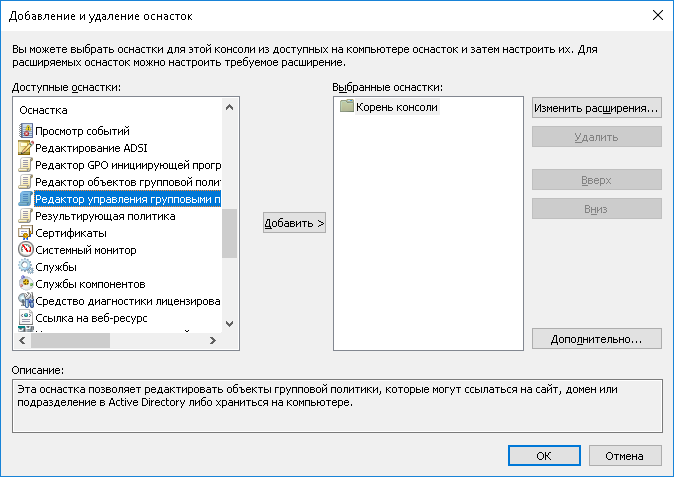
Task: Select Редактор объектов групповой политики item
Action: pos(125,182)
